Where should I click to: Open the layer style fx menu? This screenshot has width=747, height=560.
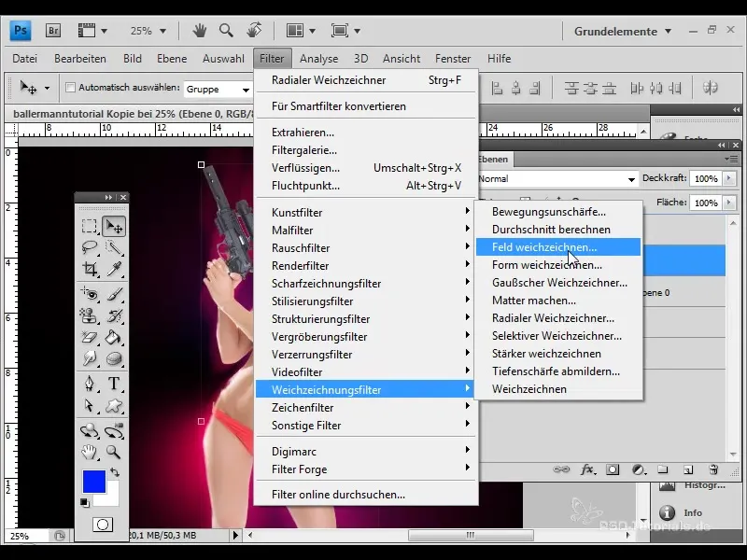point(587,469)
